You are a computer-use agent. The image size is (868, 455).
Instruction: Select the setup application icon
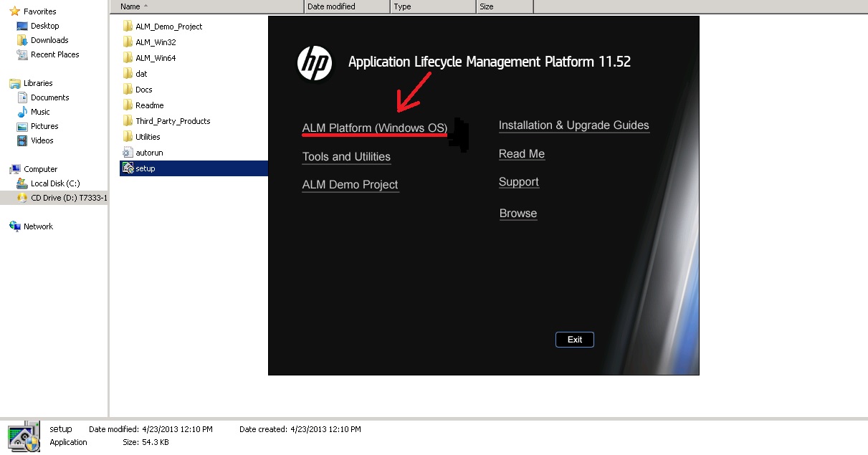tap(128, 168)
